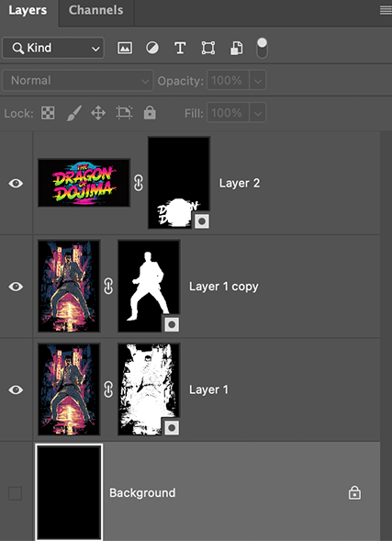Filter for smart objects icon
Screen dimensions: 392x541
236,48
